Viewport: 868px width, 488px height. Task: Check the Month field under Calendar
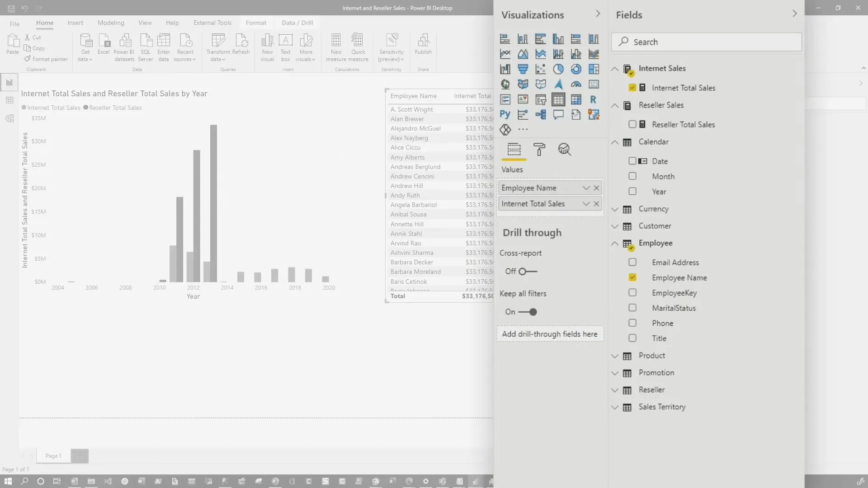[x=632, y=176]
